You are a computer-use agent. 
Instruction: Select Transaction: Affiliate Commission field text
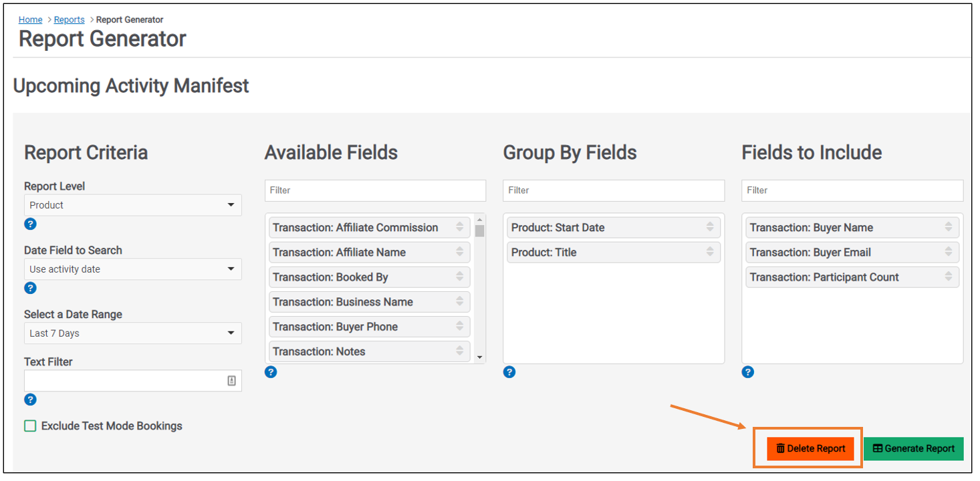[356, 227]
